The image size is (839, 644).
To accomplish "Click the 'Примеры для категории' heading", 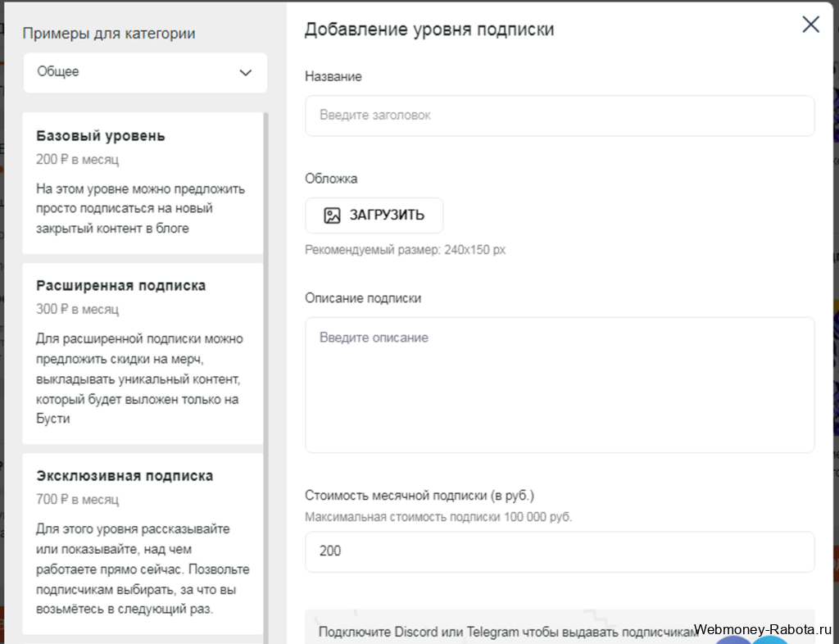I will coord(109,33).
